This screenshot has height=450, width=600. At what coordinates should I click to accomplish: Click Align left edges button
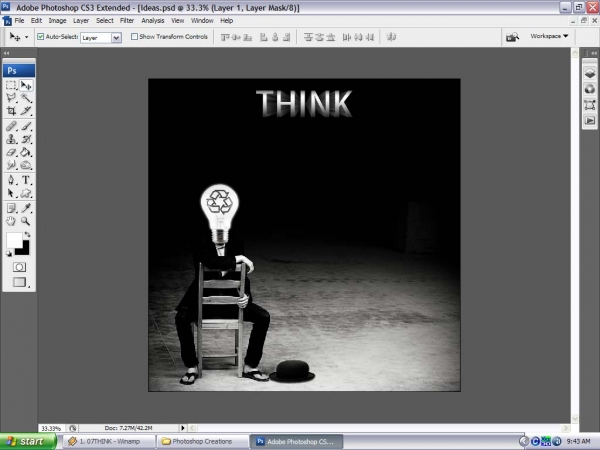tap(264, 37)
